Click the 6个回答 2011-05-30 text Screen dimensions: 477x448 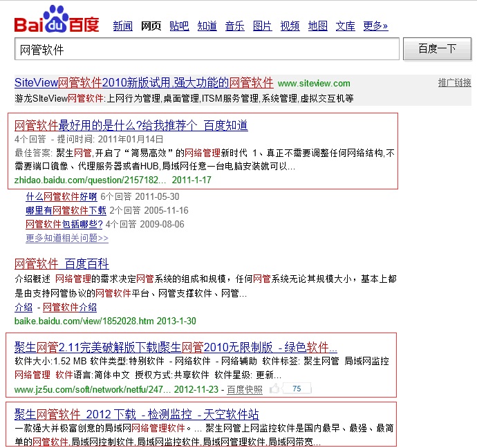[140, 197]
